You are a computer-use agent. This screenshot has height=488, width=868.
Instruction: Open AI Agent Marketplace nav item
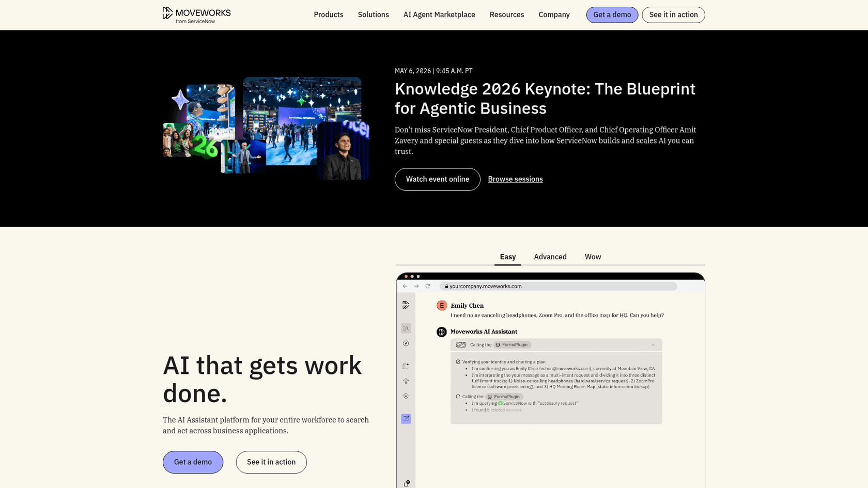pyautogui.click(x=439, y=14)
